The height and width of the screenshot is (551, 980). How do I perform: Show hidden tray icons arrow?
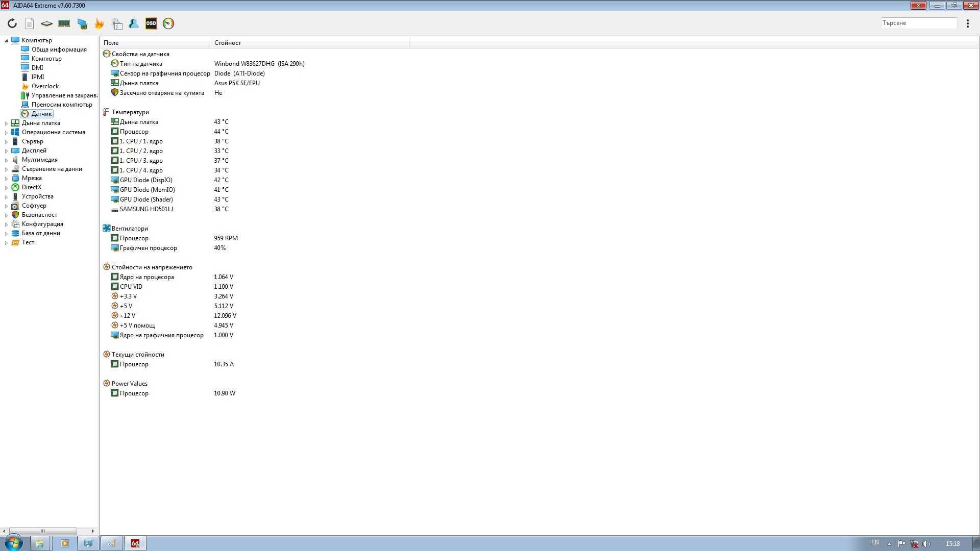pos(890,544)
